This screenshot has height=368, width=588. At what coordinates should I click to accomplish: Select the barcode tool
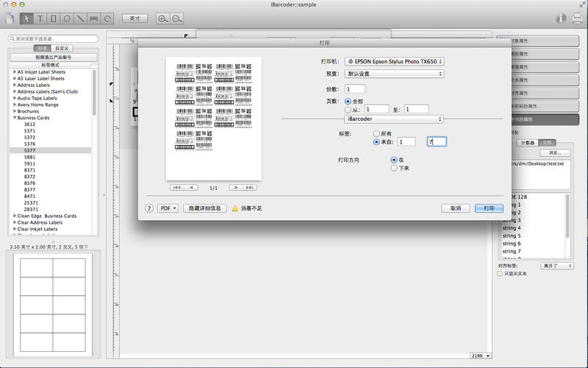(x=94, y=18)
